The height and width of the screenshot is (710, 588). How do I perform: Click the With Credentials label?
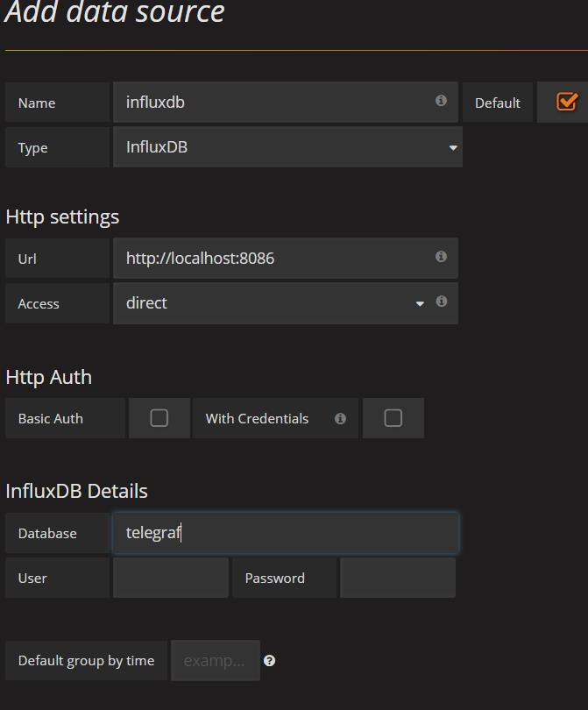point(257,418)
